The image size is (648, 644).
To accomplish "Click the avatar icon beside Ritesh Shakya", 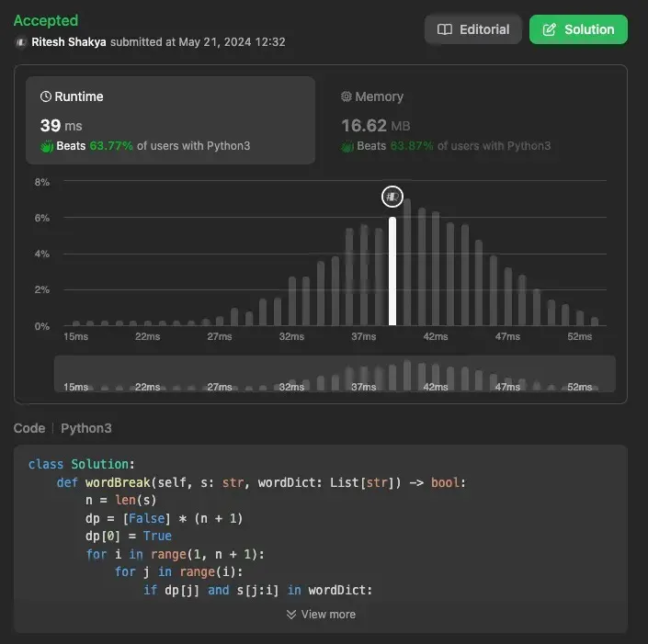I will pos(20,42).
